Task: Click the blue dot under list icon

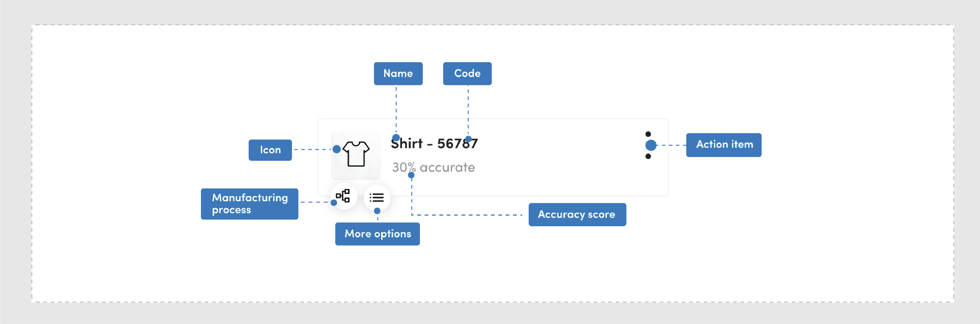Action: [x=377, y=211]
